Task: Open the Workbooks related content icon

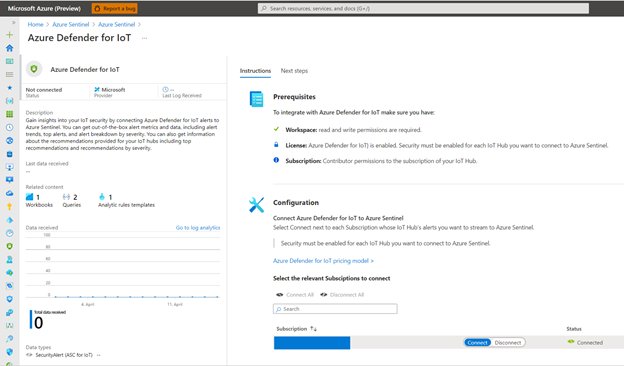Action: pyautogui.click(x=29, y=197)
